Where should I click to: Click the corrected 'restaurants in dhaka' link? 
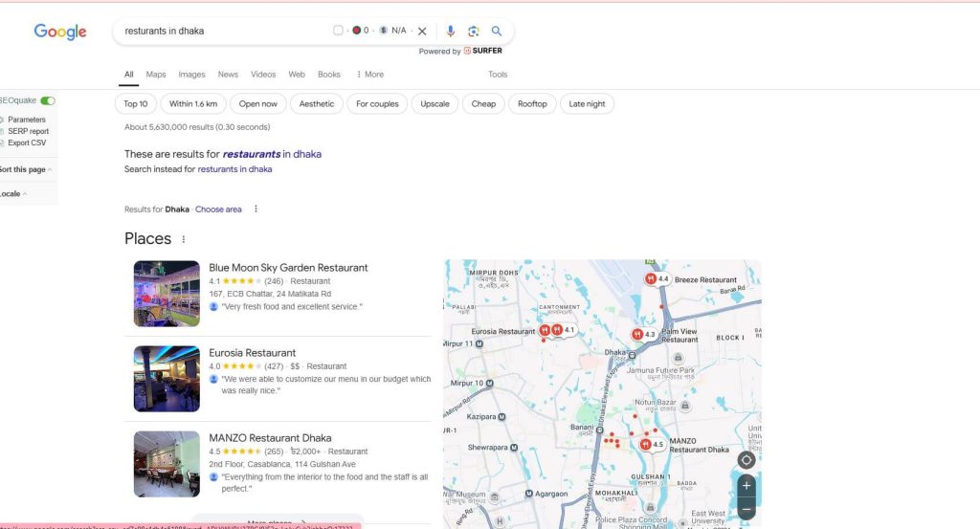272,154
